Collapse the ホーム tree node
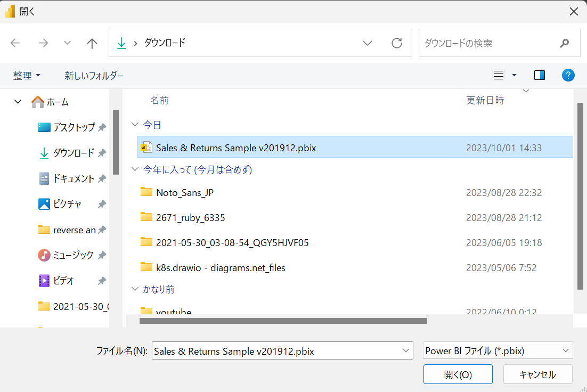The height and width of the screenshot is (392, 587). click(18, 102)
